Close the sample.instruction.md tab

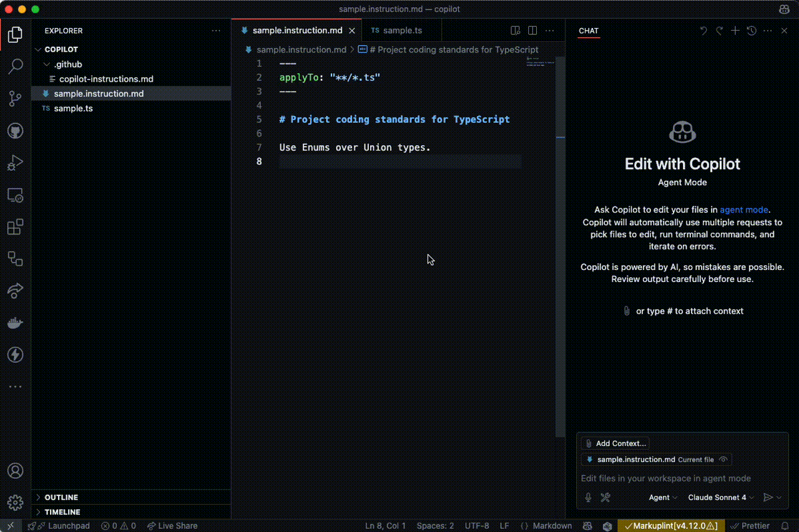(x=353, y=30)
